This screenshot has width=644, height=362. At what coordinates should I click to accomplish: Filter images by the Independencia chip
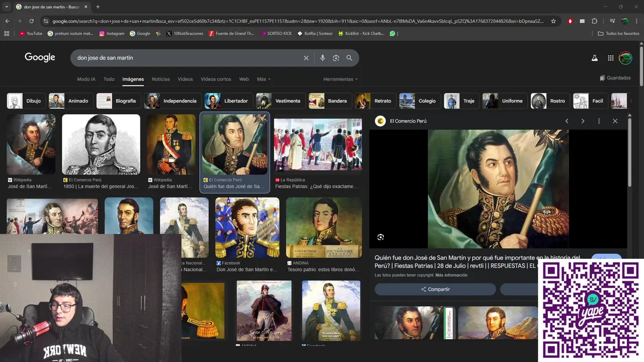[x=173, y=101]
